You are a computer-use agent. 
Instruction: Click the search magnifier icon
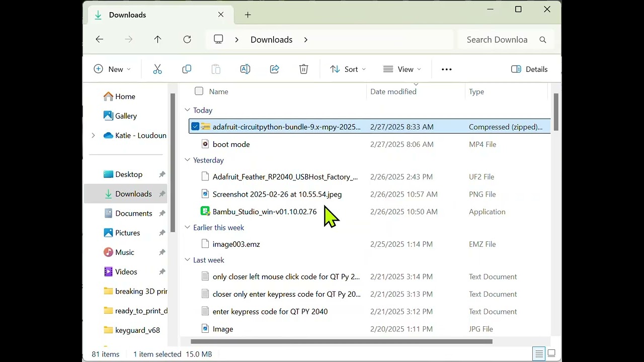[x=543, y=40]
